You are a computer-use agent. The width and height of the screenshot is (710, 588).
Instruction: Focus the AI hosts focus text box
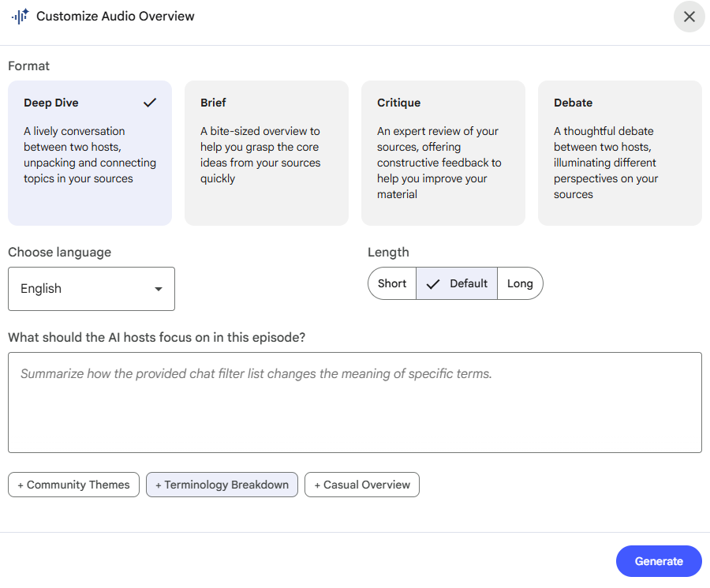354,403
